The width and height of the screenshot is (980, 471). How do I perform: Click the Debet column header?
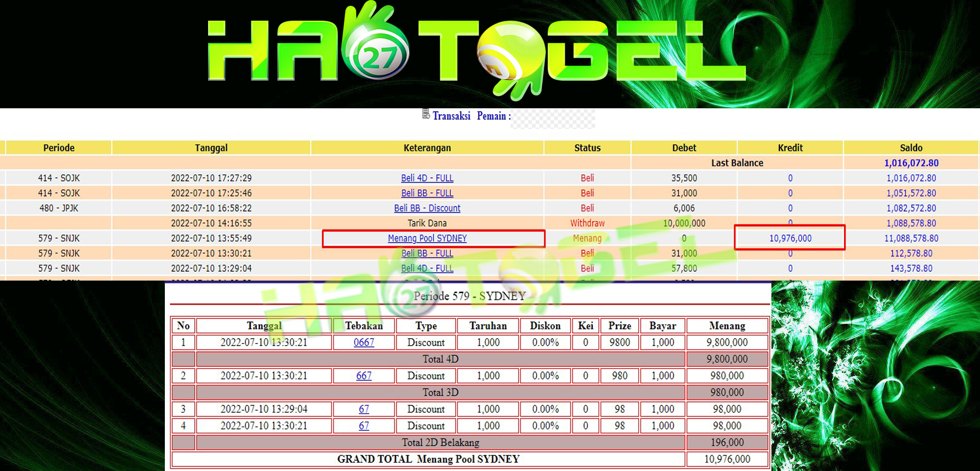[x=684, y=148]
